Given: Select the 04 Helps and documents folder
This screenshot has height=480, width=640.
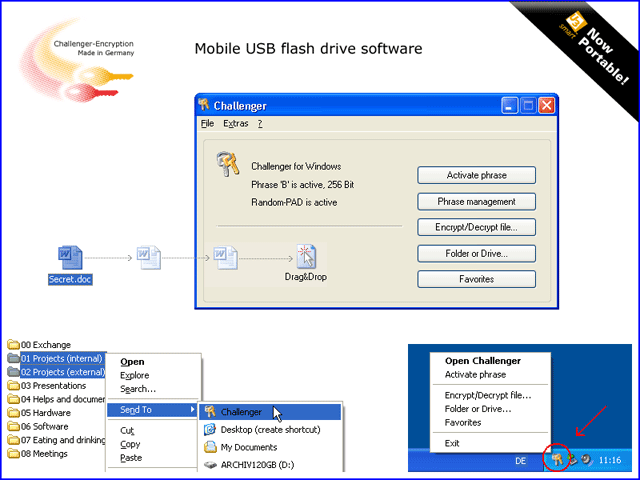Looking at the screenshot, I should [x=56, y=399].
